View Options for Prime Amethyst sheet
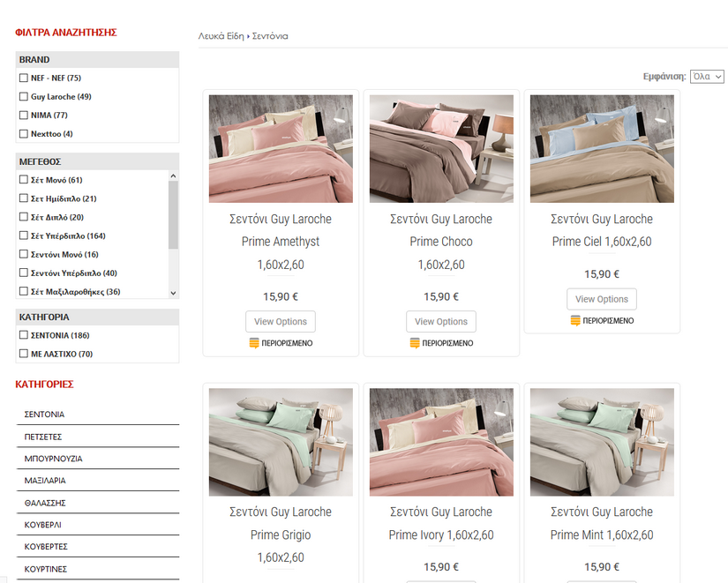 coord(281,322)
